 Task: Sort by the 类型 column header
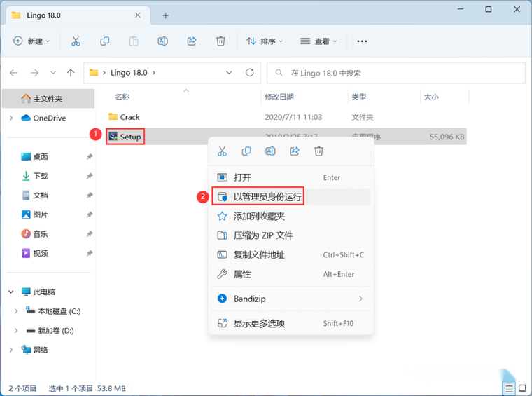coord(359,97)
